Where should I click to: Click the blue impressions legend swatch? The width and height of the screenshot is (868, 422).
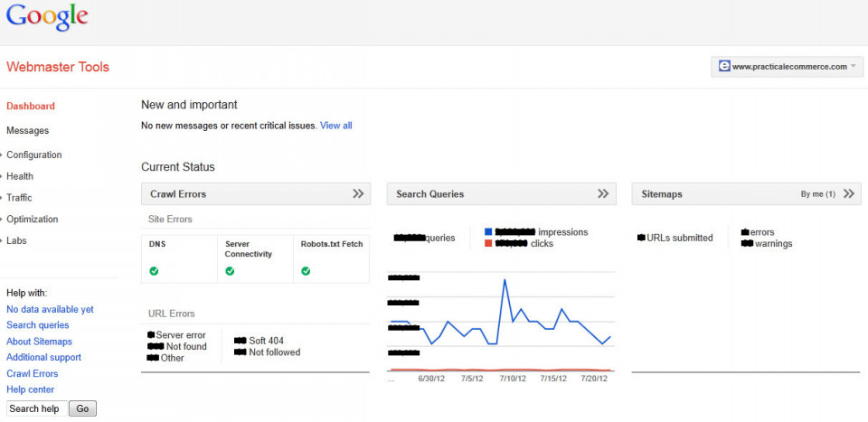point(488,232)
